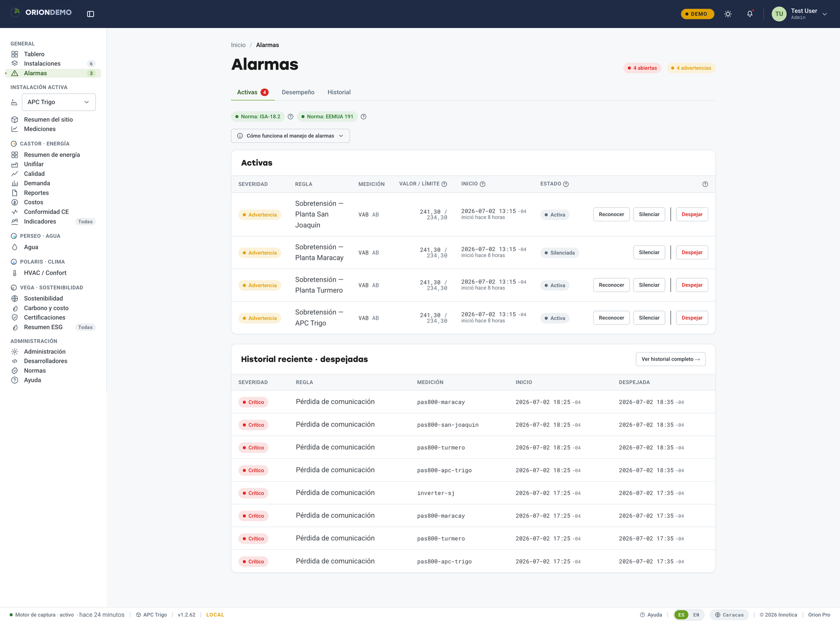Screen dimensions: 840x622
Task: Open help icon next to Norma EEMUA 191
Action: pos(364,117)
